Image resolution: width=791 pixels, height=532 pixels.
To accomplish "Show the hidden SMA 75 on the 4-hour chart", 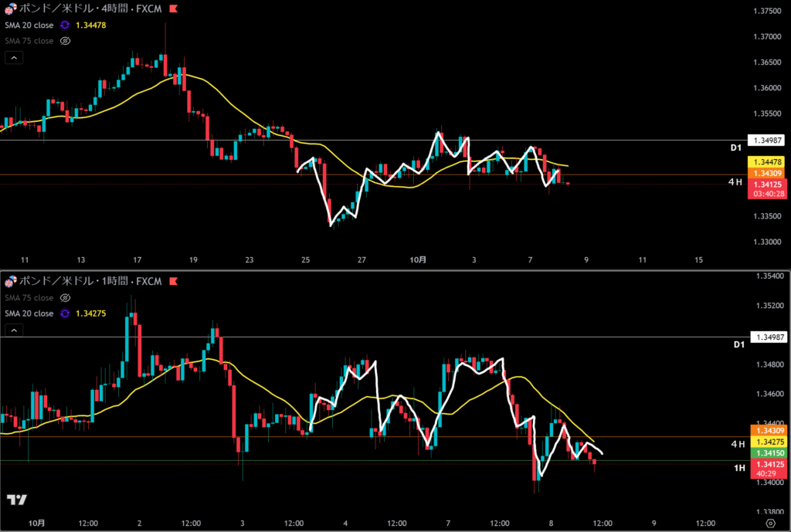I will tap(65, 40).
